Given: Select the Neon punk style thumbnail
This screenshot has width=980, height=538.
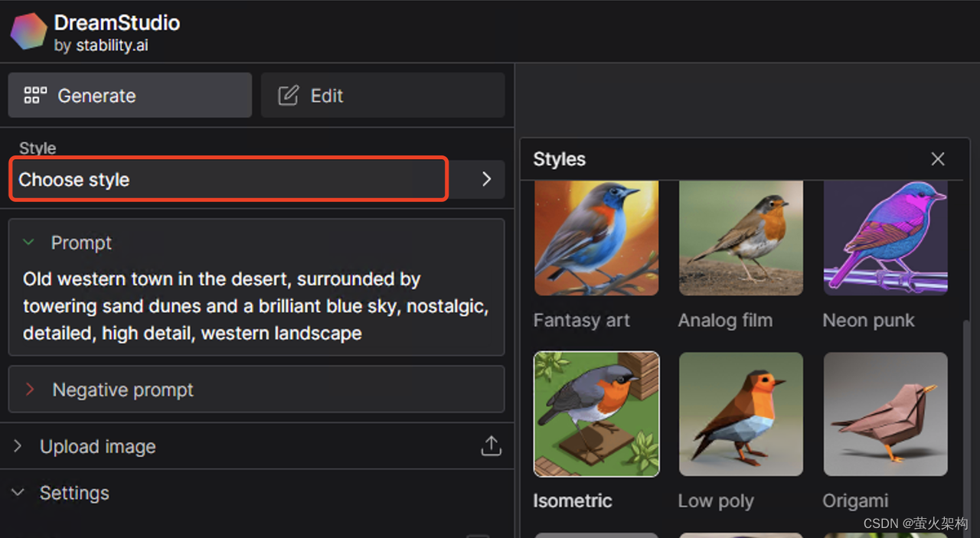Looking at the screenshot, I should [x=886, y=238].
